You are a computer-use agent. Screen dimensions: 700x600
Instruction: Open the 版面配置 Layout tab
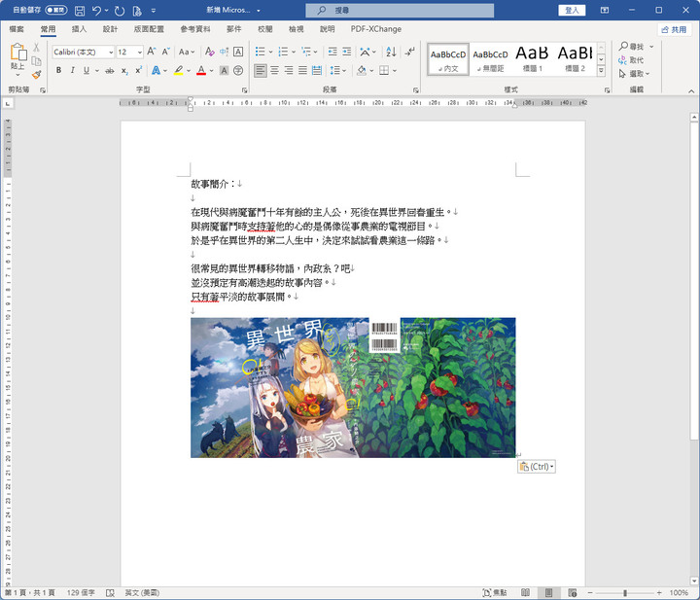click(x=149, y=29)
